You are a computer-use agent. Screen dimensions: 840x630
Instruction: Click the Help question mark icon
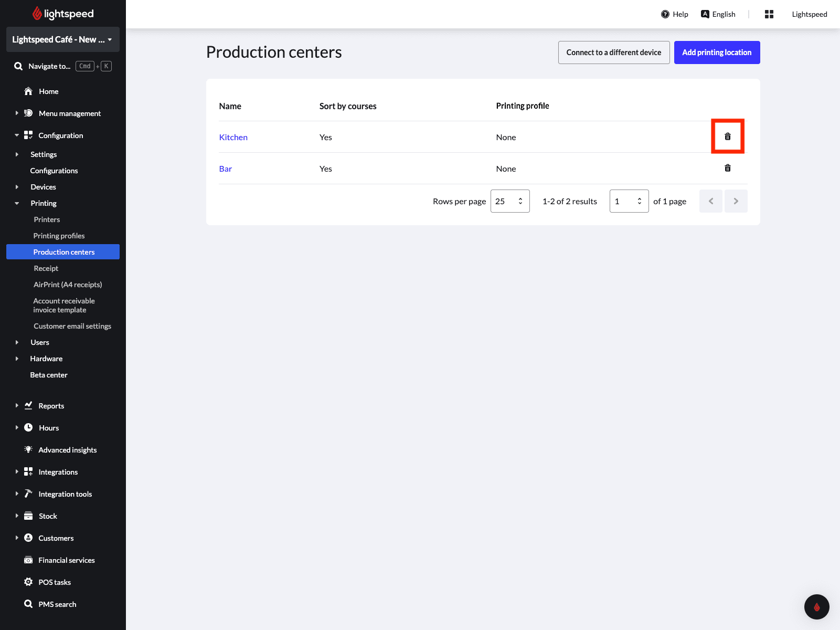click(x=665, y=14)
